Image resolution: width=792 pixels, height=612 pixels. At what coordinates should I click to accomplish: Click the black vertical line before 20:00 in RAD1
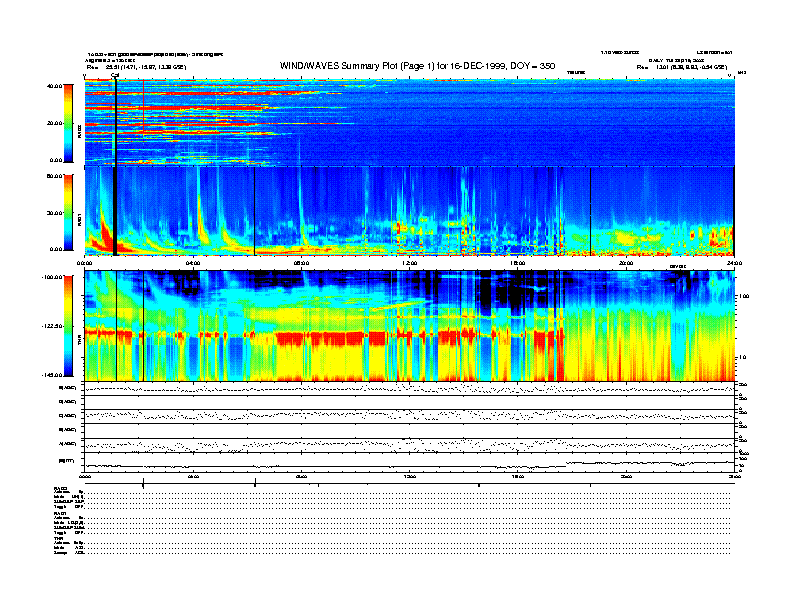click(x=590, y=212)
